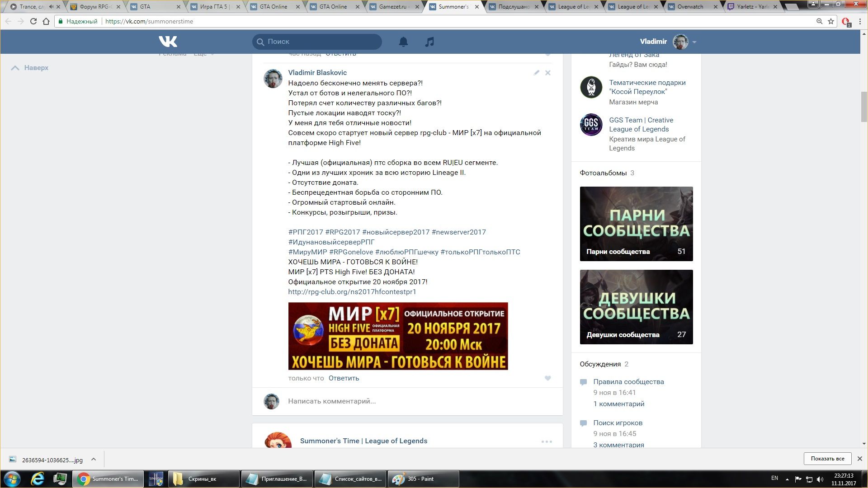Open the Парни сообщества photo album
This screenshot has height=488, width=868.
click(636, 224)
